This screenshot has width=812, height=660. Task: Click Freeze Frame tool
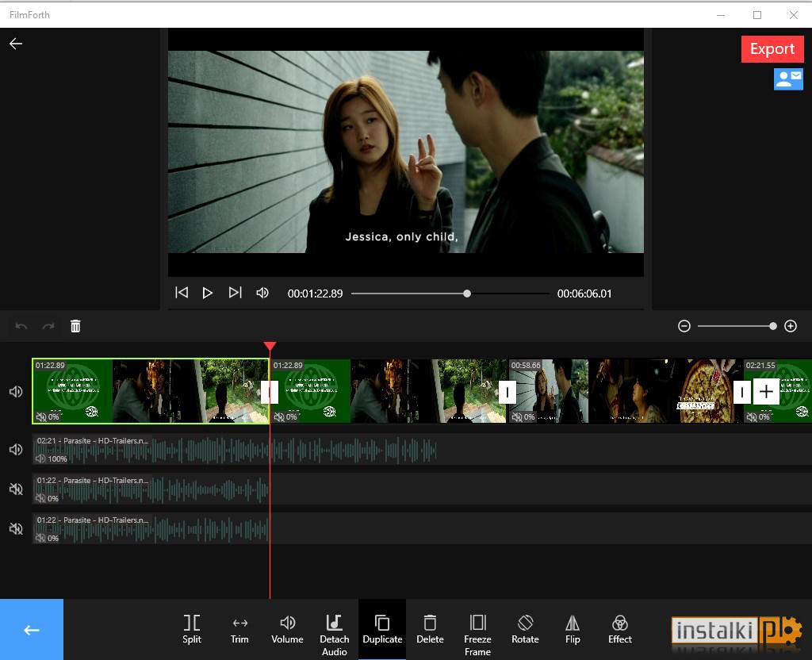[477, 635]
